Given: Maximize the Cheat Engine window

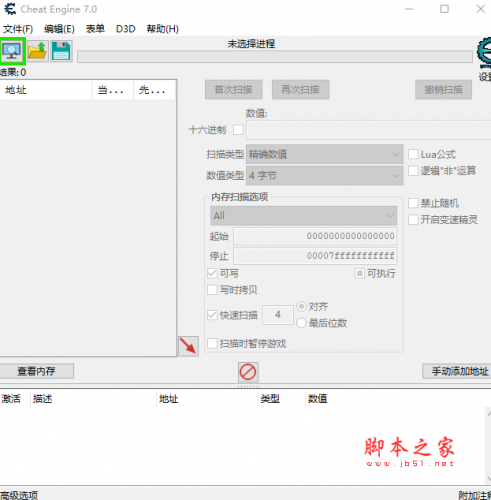Looking at the screenshot, I should pyautogui.click(x=444, y=9).
